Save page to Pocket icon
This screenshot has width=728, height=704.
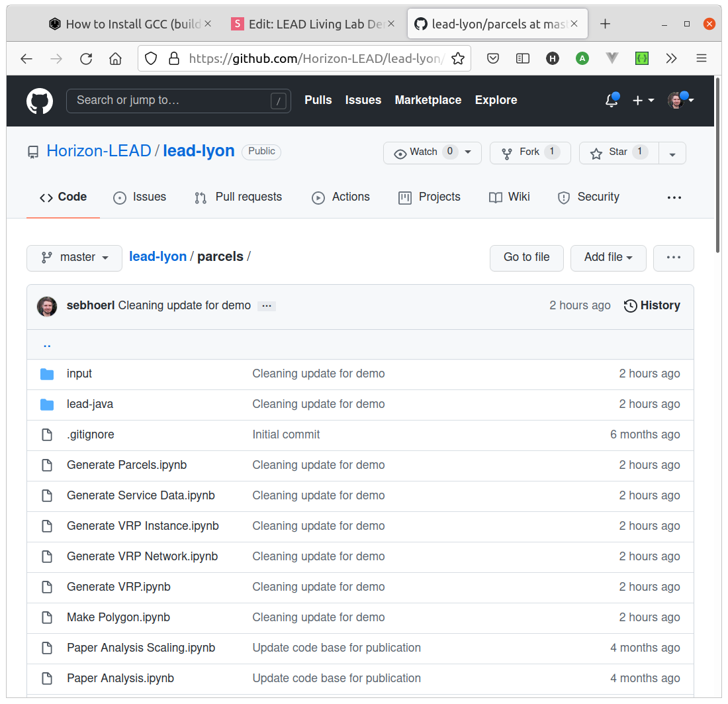tap(493, 58)
